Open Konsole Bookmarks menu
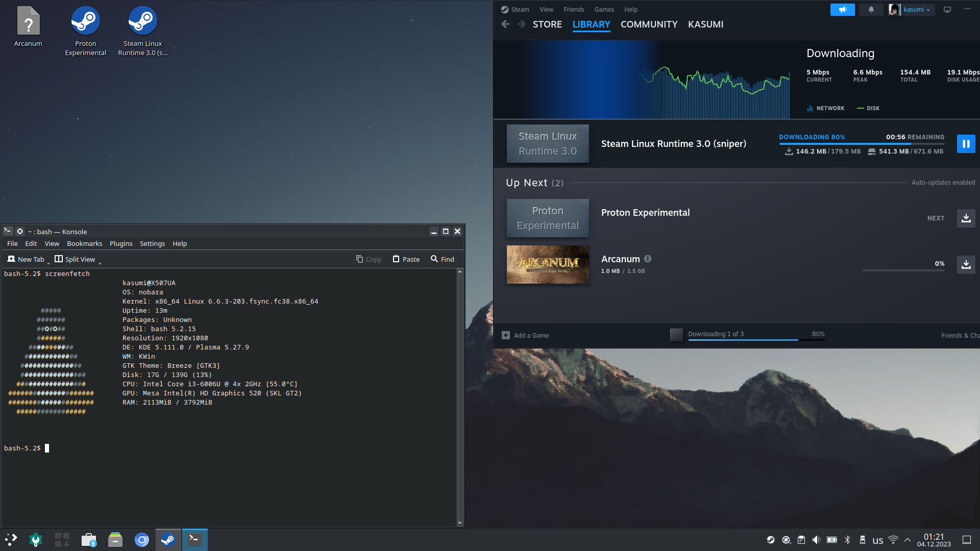The height and width of the screenshot is (551, 980). click(x=85, y=243)
